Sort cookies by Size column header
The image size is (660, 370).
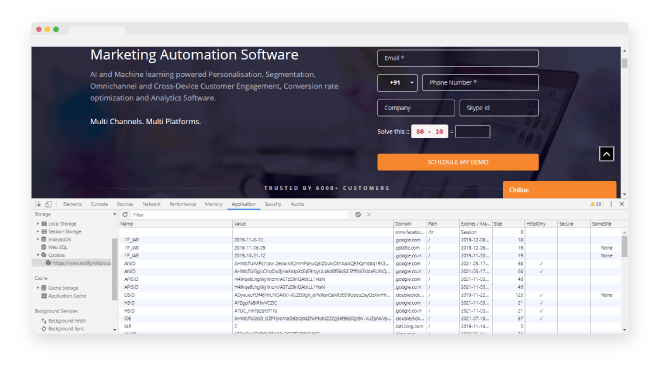pyautogui.click(x=508, y=224)
